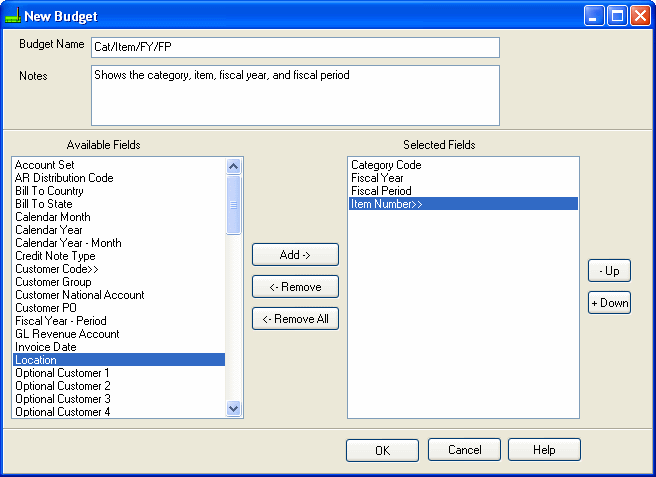
Task: Select Category Code in Selected Fields
Action: pos(386,165)
